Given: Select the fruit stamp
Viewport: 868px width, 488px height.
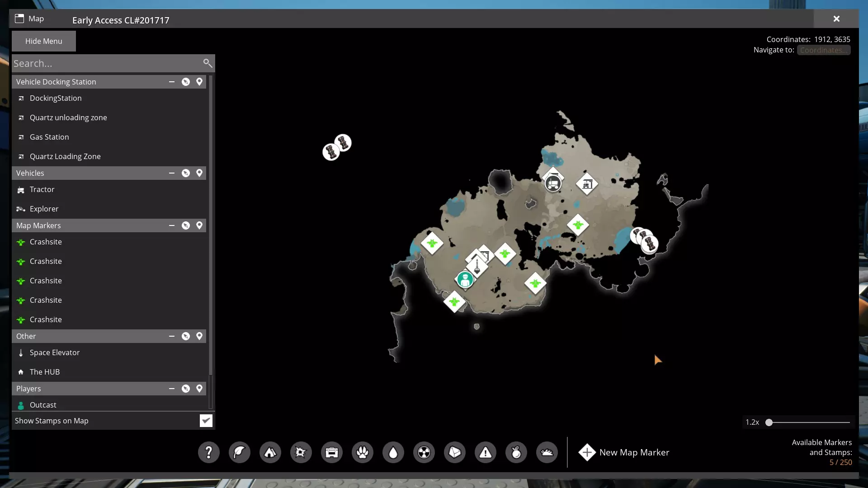Looking at the screenshot, I should coord(516,452).
